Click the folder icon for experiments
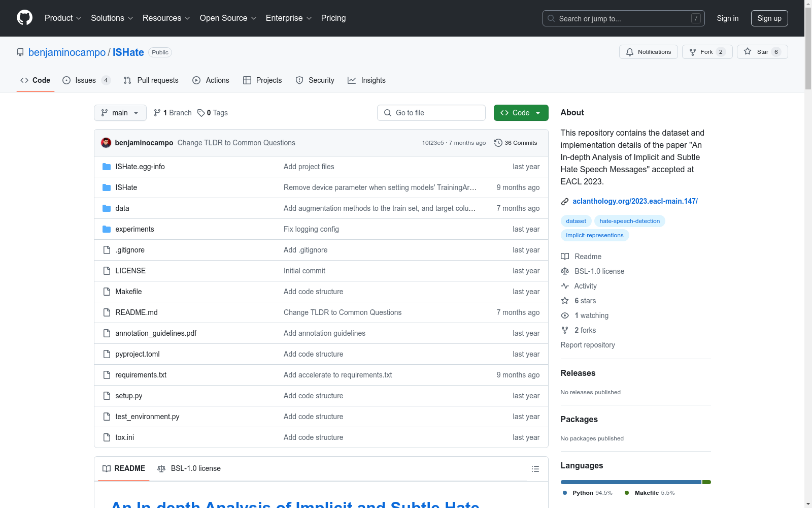Screen dimensions: 812x508 pos(107,229)
